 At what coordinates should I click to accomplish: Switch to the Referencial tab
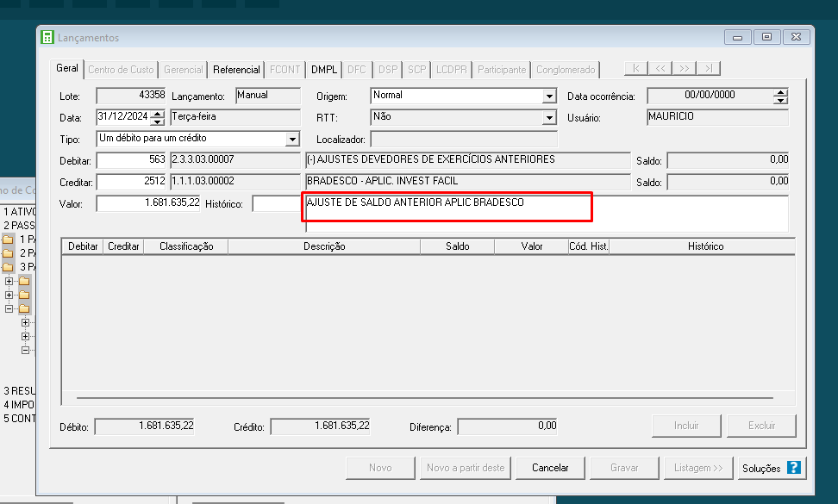(x=236, y=69)
